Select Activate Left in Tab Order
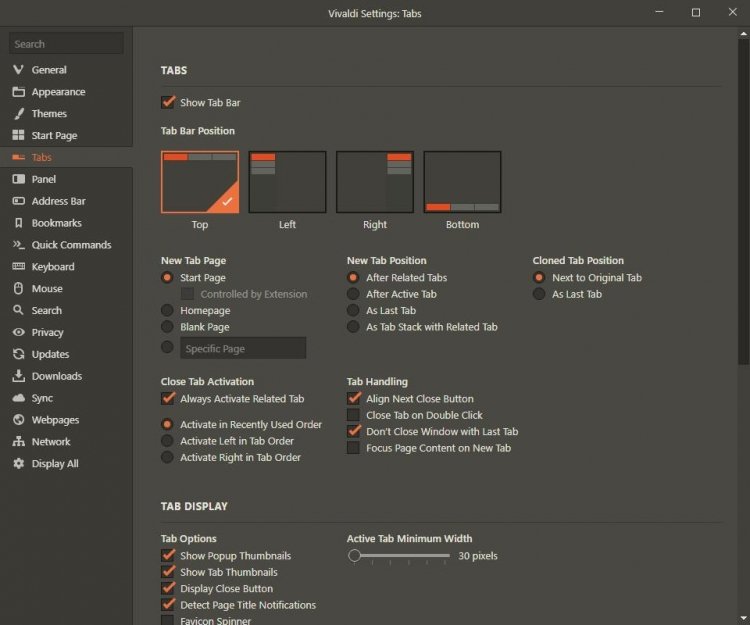This screenshot has height=625, width=750. click(x=167, y=441)
